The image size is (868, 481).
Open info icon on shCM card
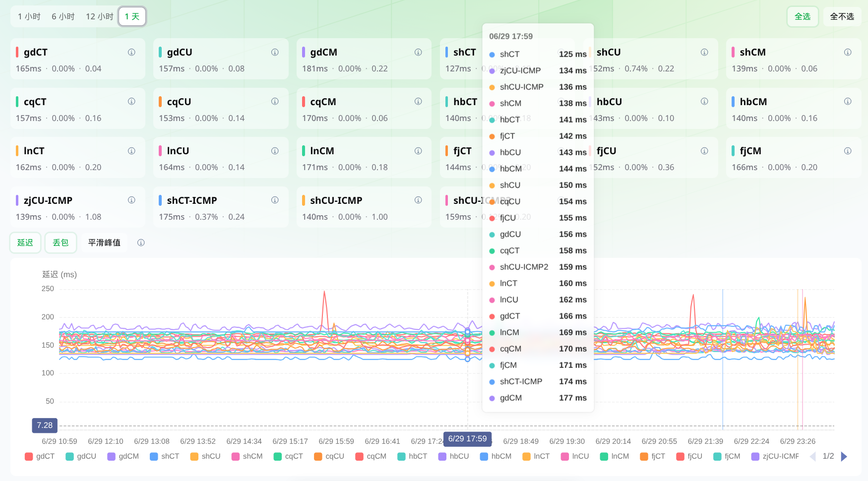[x=848, y=52]
